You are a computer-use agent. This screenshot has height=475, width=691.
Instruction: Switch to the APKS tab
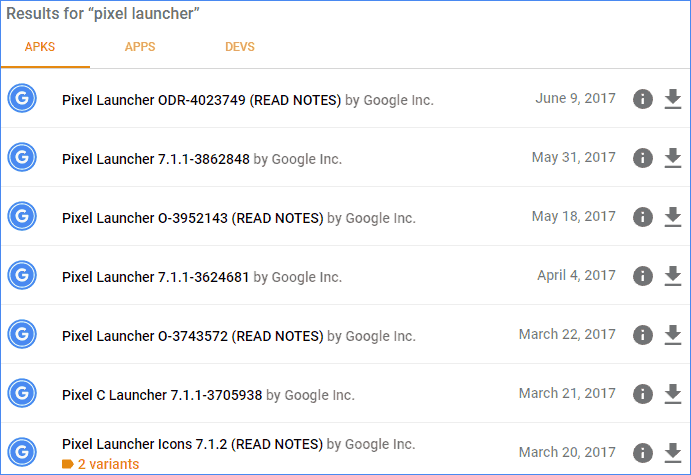pyautogui.click(x=40, y=47)
